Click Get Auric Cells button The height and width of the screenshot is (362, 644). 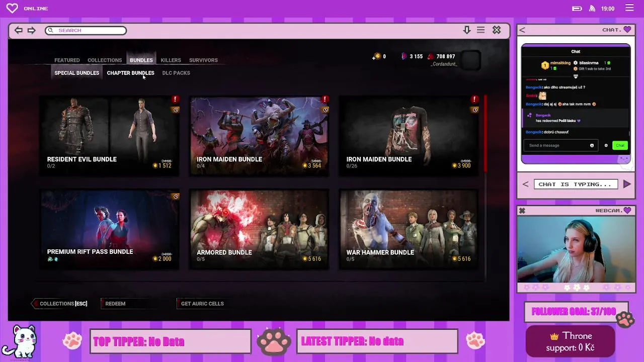pos(202,304)
